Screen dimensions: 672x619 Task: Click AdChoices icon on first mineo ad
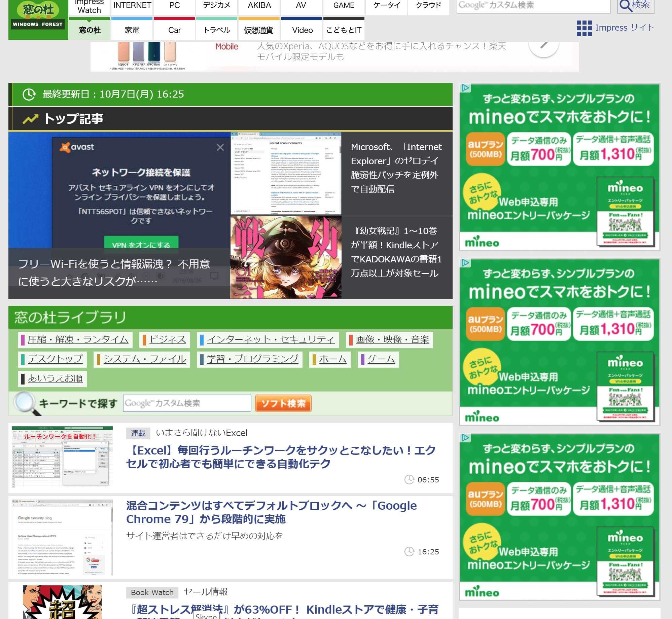click(465, 88)
